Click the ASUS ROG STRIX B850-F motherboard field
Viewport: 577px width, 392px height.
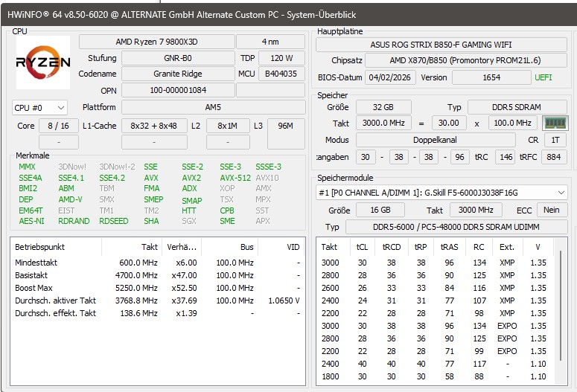click(x=441, y=45)
